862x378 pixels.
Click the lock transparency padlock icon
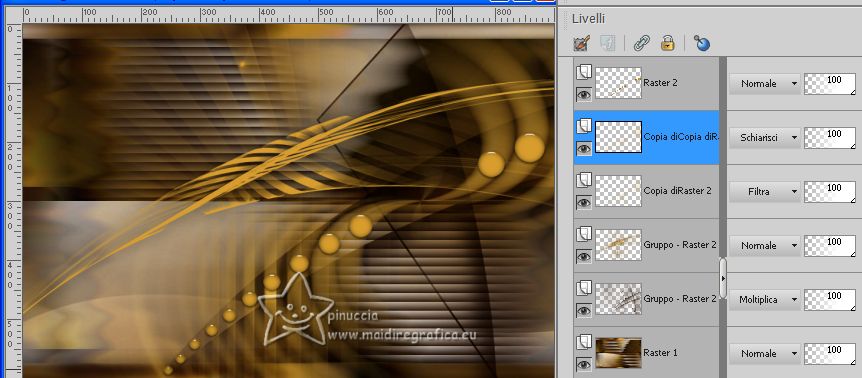click(x=667, y=43)
